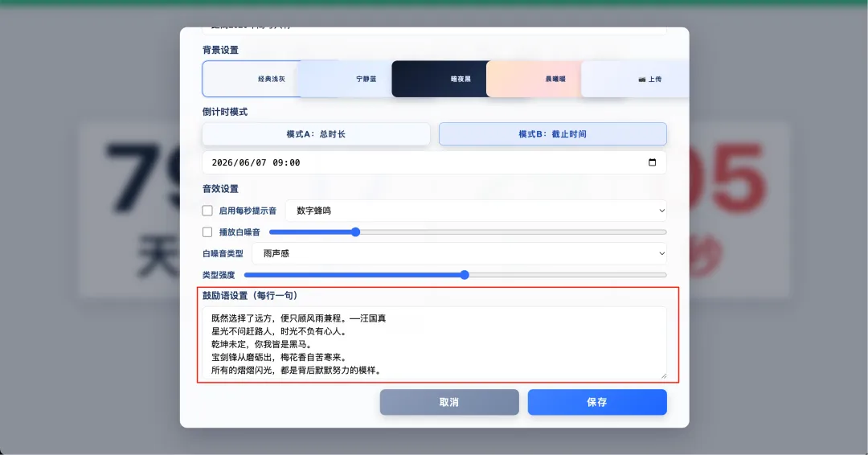Click the 类型强度 slider handle
Screen dimensions: 868x455
click(465, 275)
